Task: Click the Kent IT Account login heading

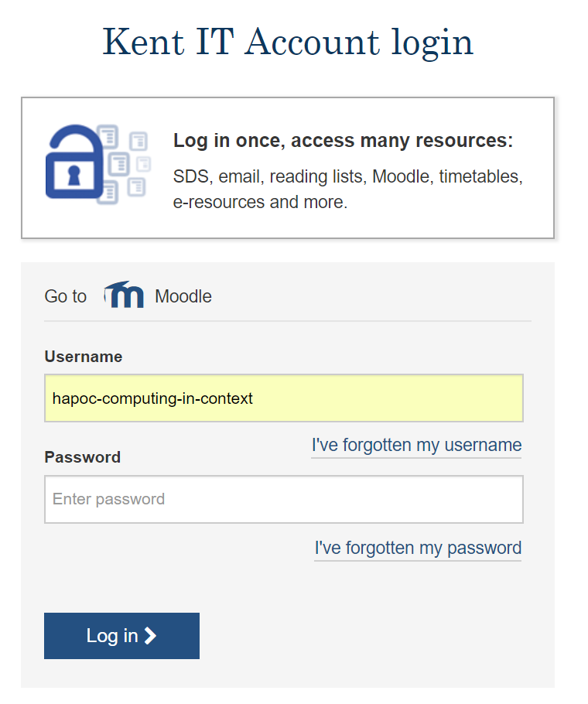Action: (x=288, y=43)
